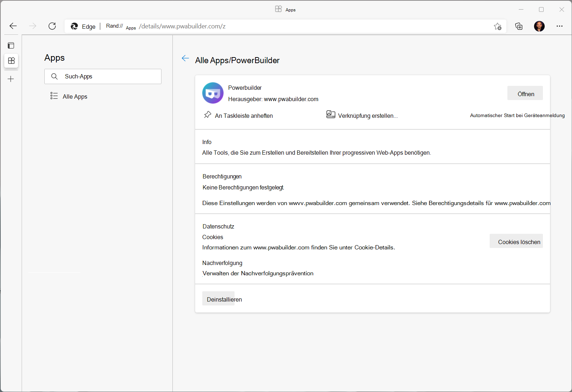Click the browser forward arrow
572x392 pixels.
coord(33,26)
